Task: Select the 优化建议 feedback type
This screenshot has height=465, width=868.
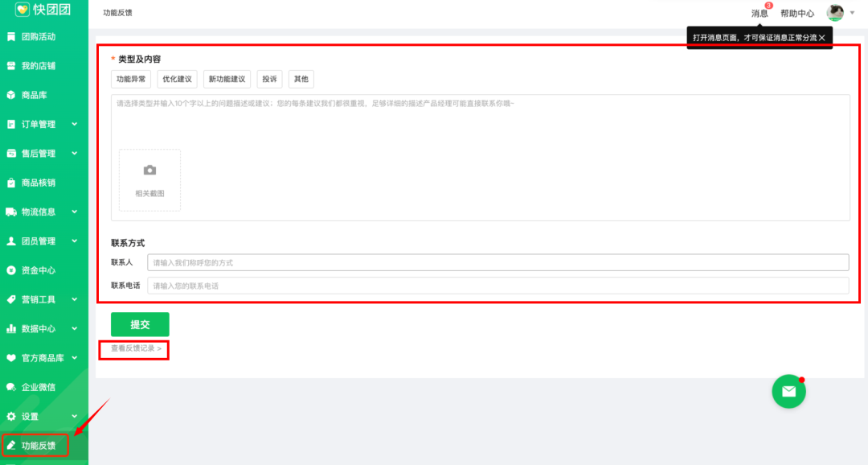Action: tap(177, 79)
